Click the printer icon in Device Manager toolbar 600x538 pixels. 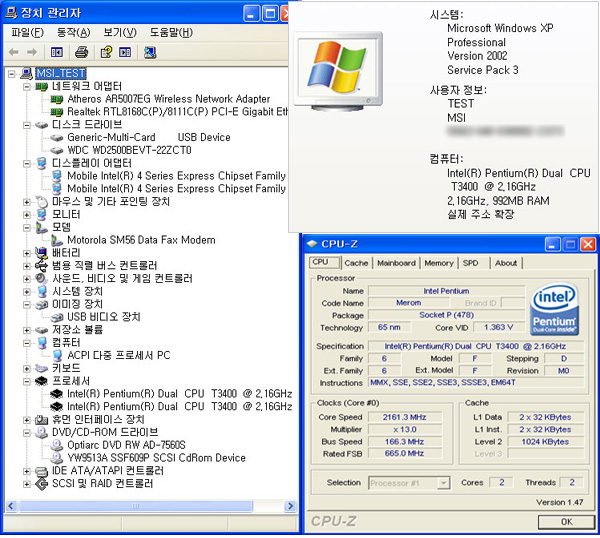[81, 52]
